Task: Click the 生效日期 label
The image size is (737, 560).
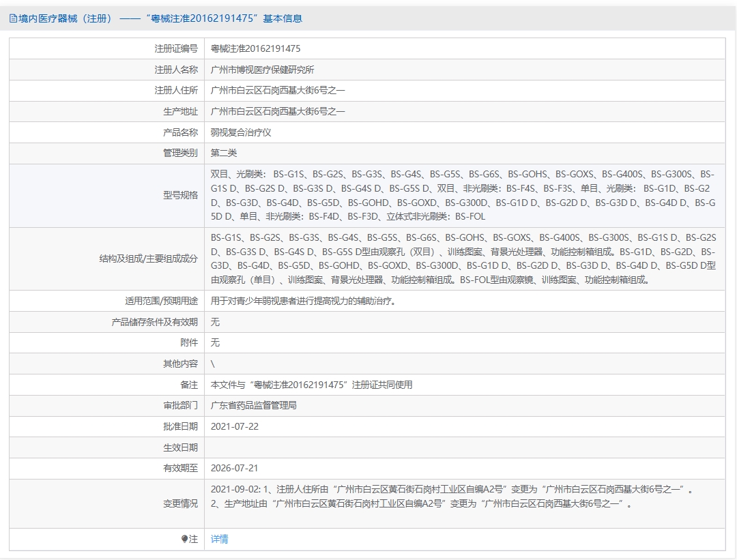Action: [x=180, y=447]
